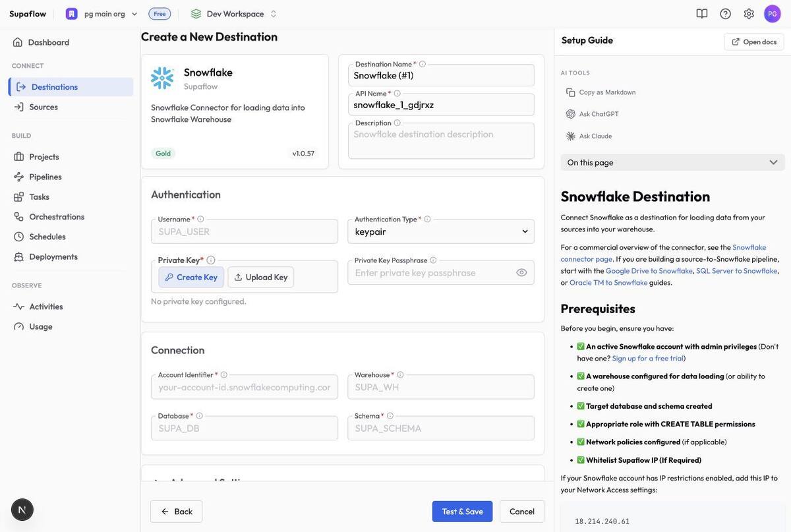791x532 pixels.
Task: Click the Account Identifier input field
Action: (x=245, y=387)
